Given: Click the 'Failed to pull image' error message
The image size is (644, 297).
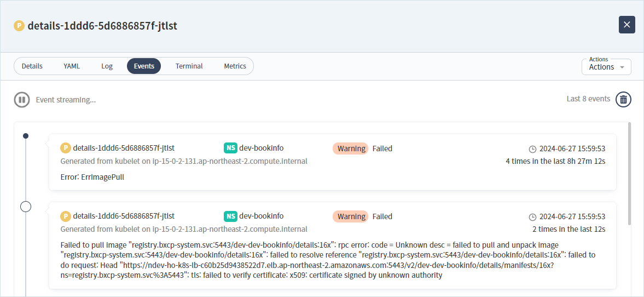Looking at the screenshot, I should (328, 260).
